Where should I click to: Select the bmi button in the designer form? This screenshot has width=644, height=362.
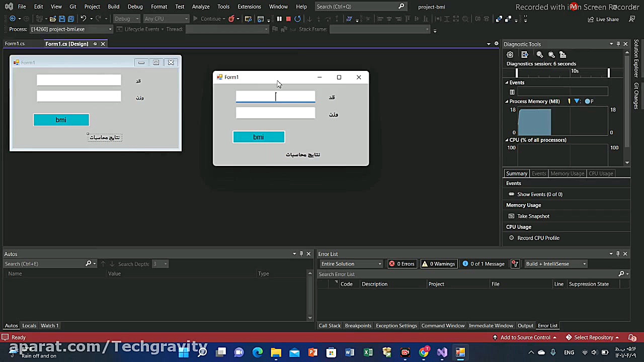point(61,120)
